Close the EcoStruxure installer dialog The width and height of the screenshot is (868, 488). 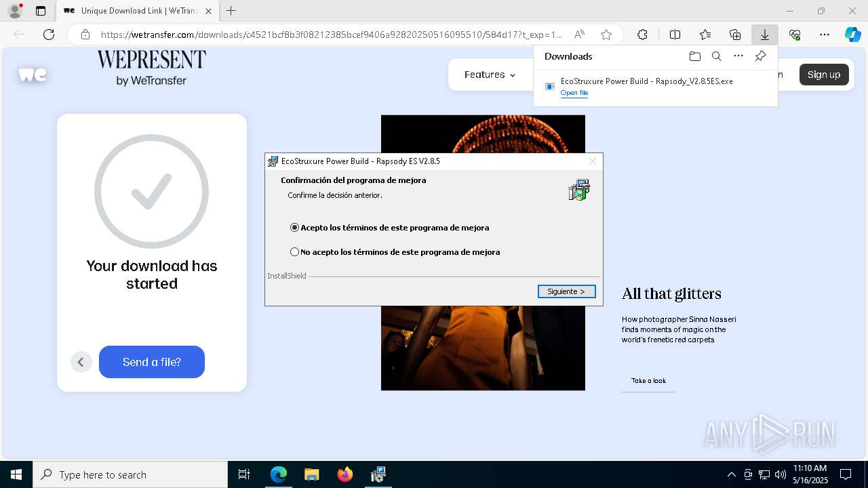[593, 161]
